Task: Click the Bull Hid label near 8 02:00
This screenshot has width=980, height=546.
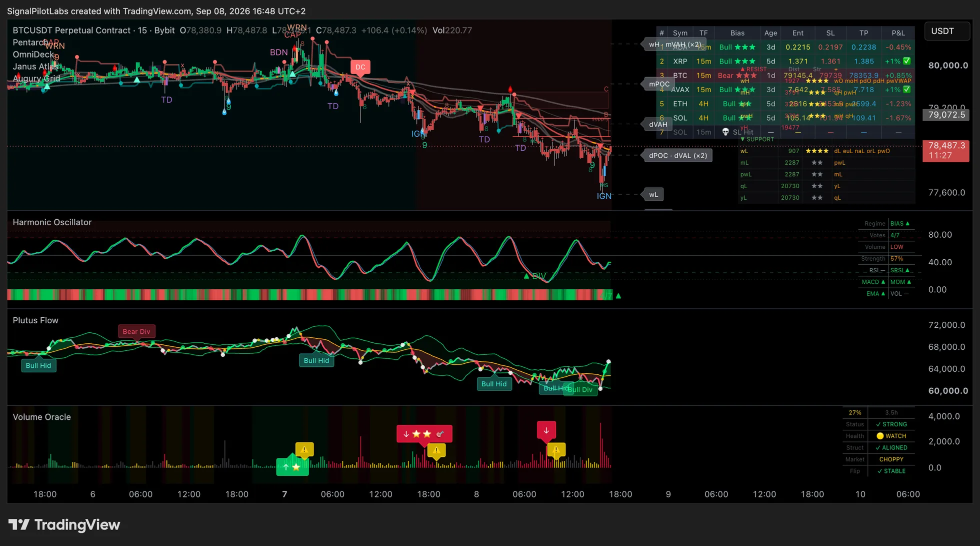Action: [x=494, y=384]
